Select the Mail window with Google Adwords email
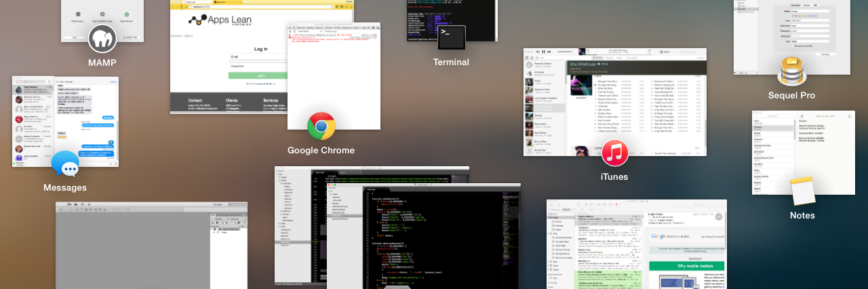 637,244
